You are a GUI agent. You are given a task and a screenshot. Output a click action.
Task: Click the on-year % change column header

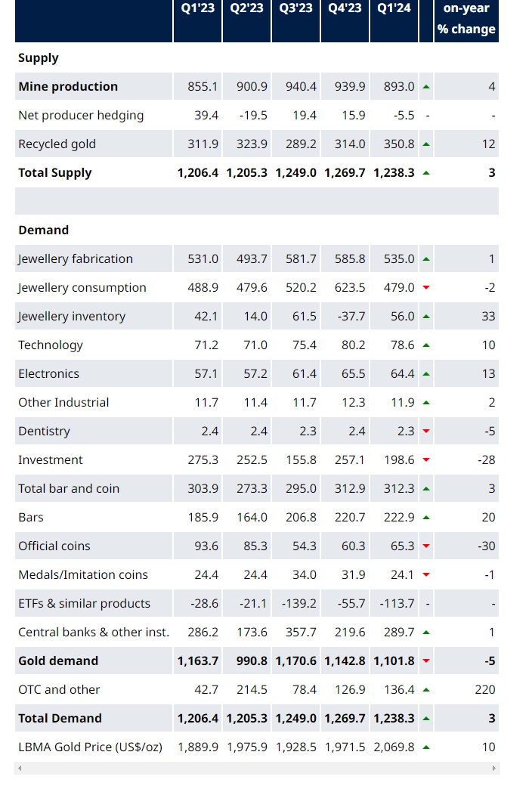click(466, 19)
